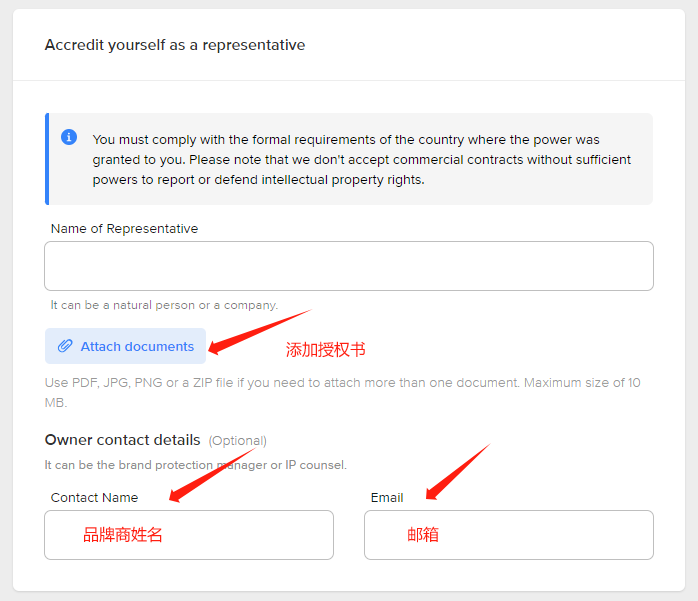Click the red arrow pointing at Email label
698x601 pixels.
coord(456,470)
